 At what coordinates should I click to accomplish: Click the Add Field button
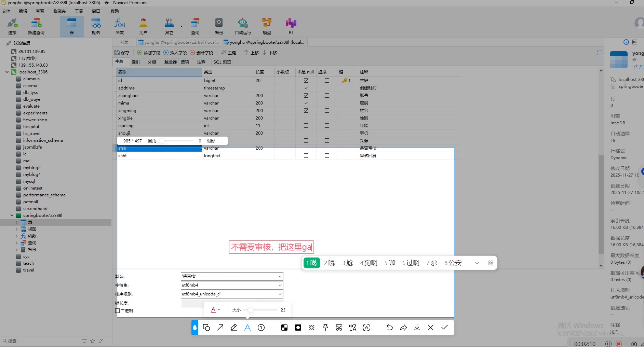[x=149, y=53]
